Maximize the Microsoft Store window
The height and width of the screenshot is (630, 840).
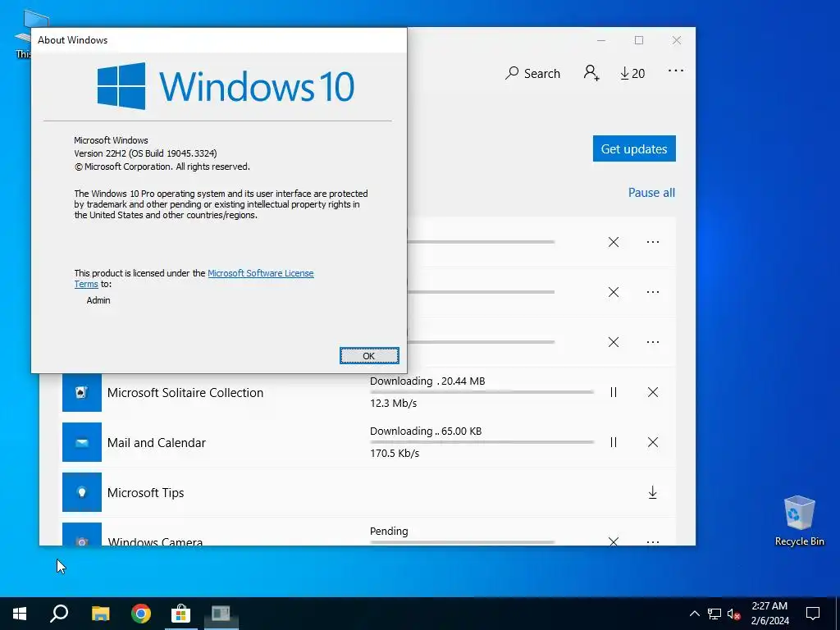tap(638, 40)
